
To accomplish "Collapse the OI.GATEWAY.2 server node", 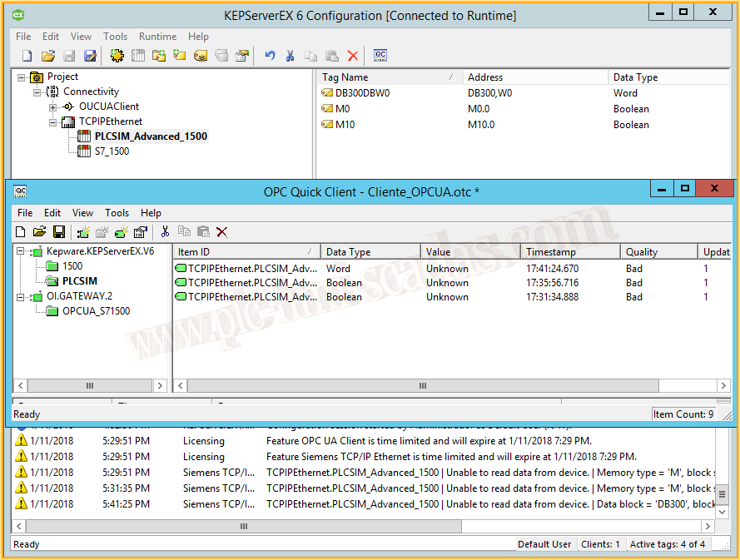I will [19, 296].
